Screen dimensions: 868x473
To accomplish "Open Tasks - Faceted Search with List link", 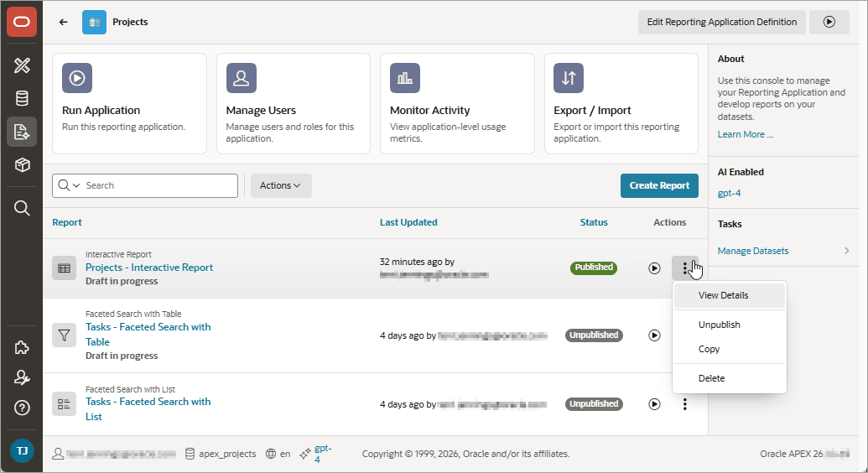I will pos(148,409).
